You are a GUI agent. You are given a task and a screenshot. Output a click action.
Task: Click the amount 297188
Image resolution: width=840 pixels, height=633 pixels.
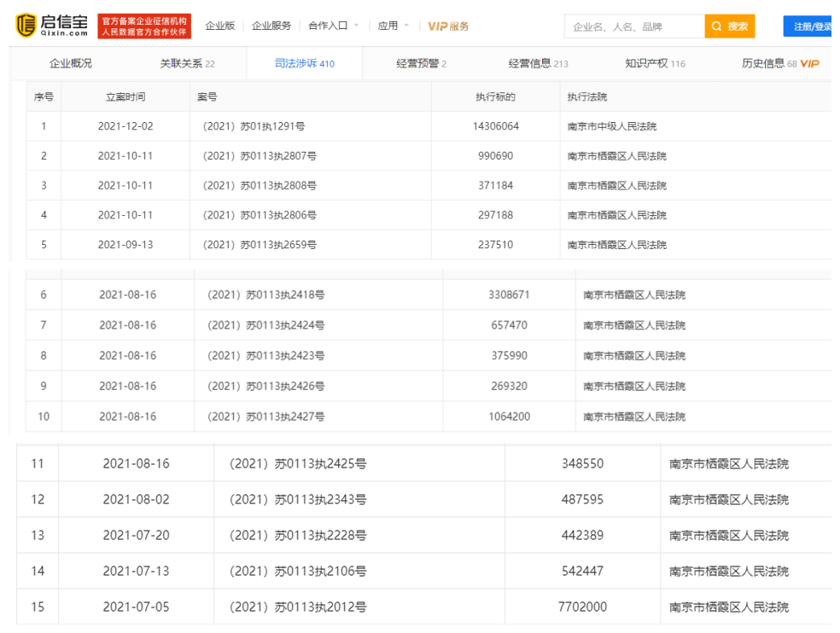(x=495, y=215)
